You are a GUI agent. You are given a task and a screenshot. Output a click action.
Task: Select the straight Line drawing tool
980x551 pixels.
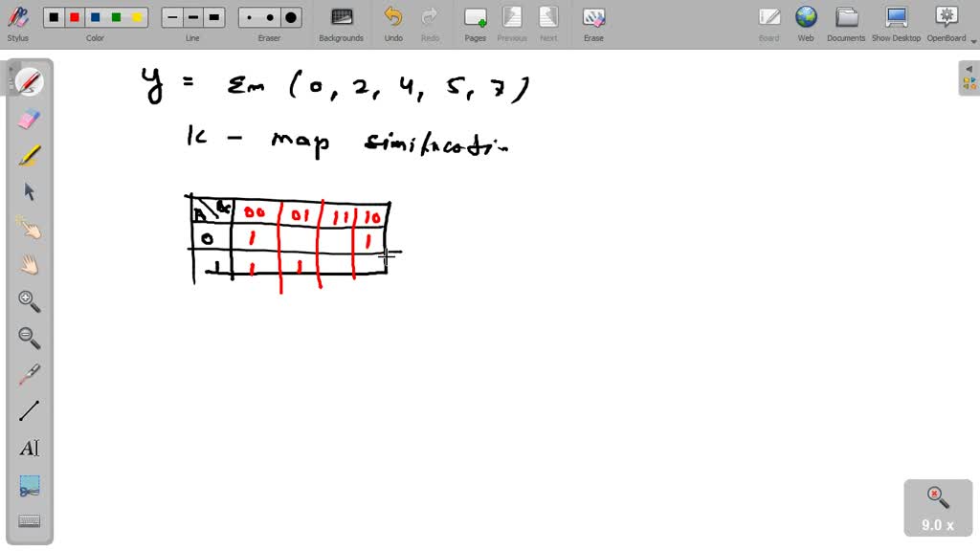pos(29,411)
